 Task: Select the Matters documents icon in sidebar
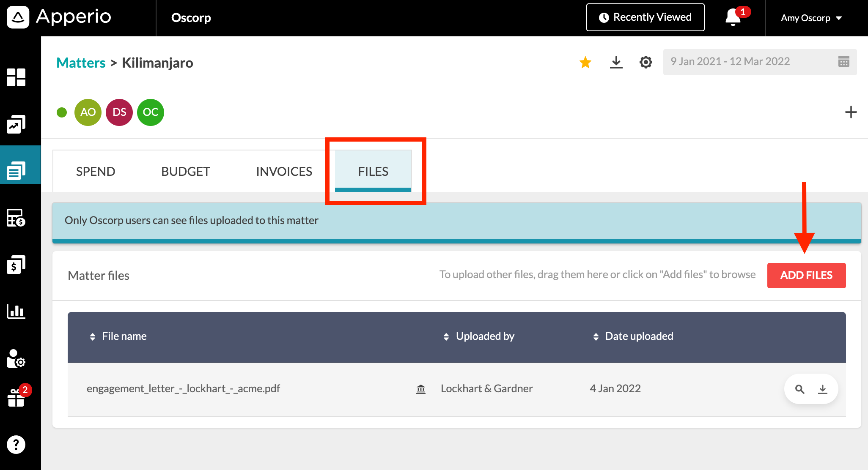[x=16, y=170]
